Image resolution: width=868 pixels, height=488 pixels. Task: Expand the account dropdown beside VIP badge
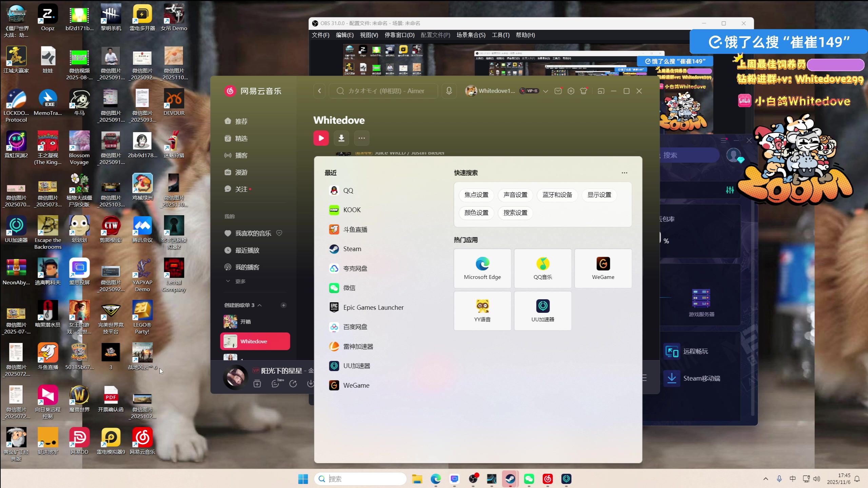(545, 91)
